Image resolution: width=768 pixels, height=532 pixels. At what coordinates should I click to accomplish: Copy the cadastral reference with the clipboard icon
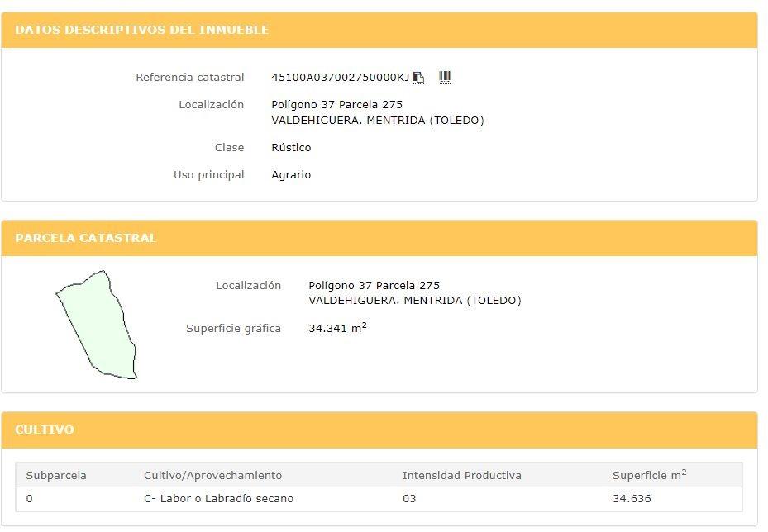(x=419, y=78)
